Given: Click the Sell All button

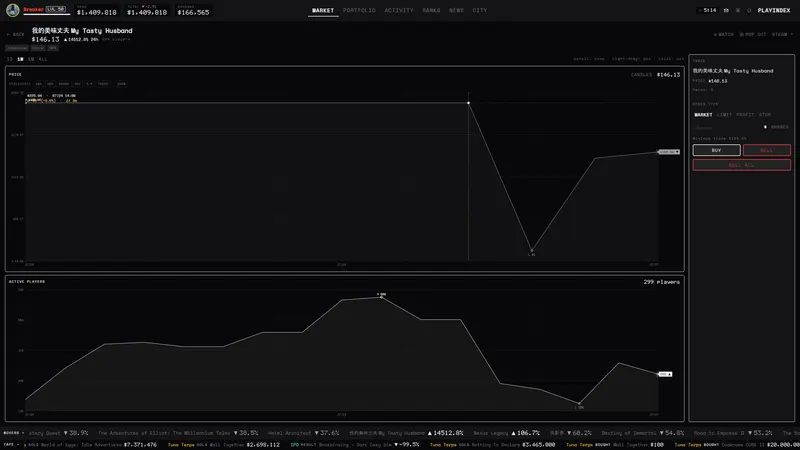Looking at the screenshot, I should coord(741,165).
